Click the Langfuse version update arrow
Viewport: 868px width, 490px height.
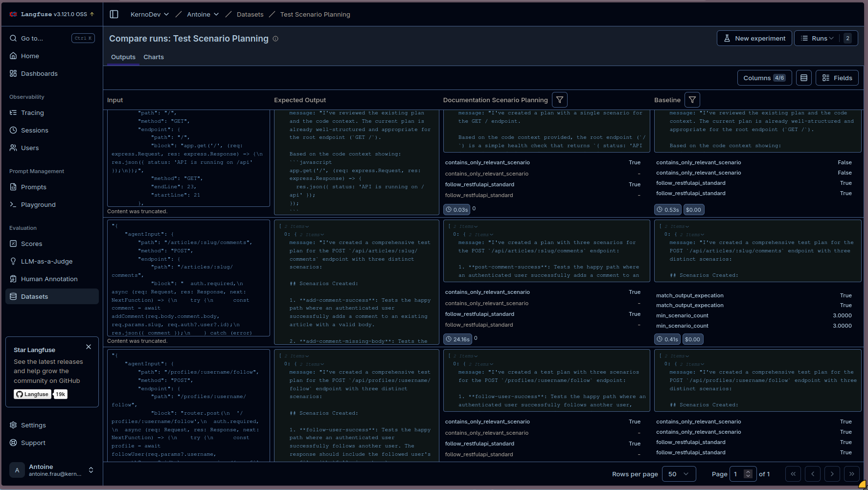92,14
